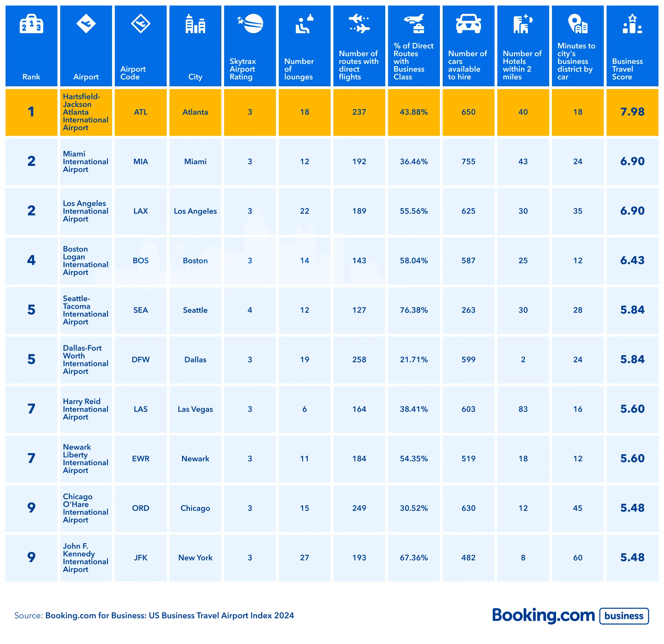664x644 pixels.
Task: Click the Booking.com logo
Action: click(543, 615)
